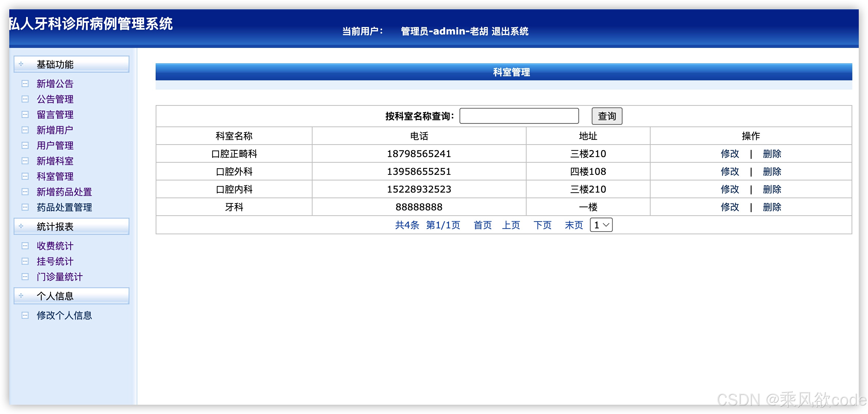This screenshot has height=414, width=868.
Task: Click 修改 for 口腔正畸科 row
Action: pos(730,154)
